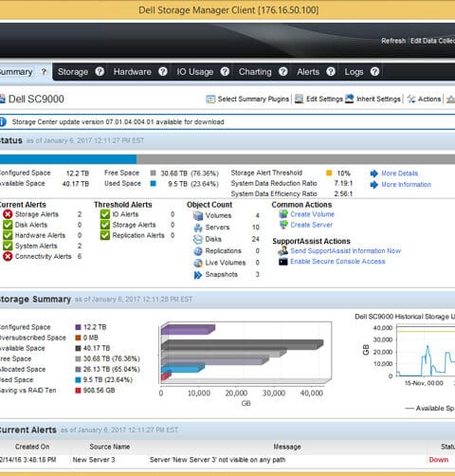
Task: Click the Secure Console Access terminal icon
Action: coord(283,262)
